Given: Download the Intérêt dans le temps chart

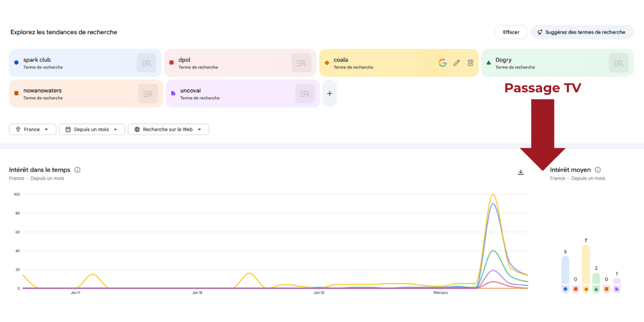Looking at the screenshot, I should (x=521, y=172).
